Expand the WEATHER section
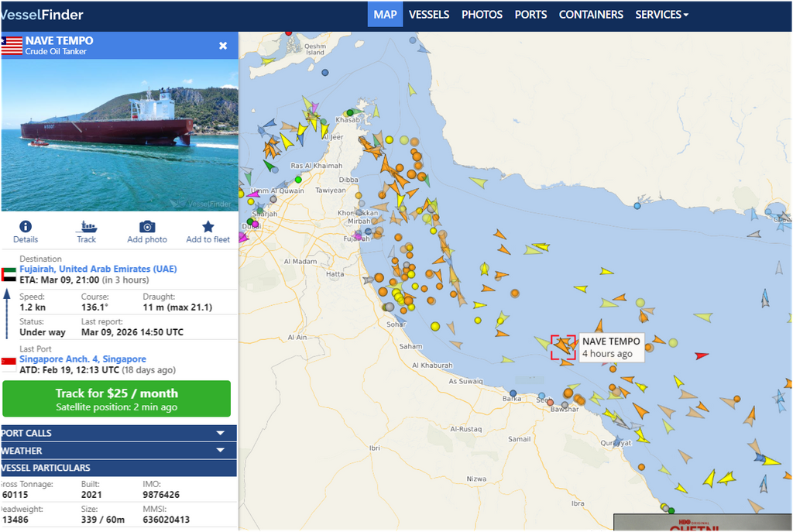This screenshot has height=532, width=793. tap(118, 450)
